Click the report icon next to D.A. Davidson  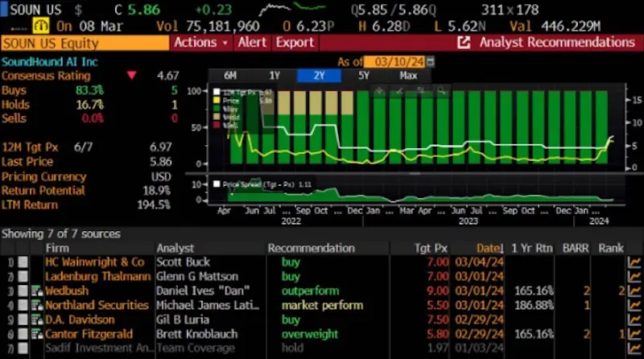click(37, 320)
